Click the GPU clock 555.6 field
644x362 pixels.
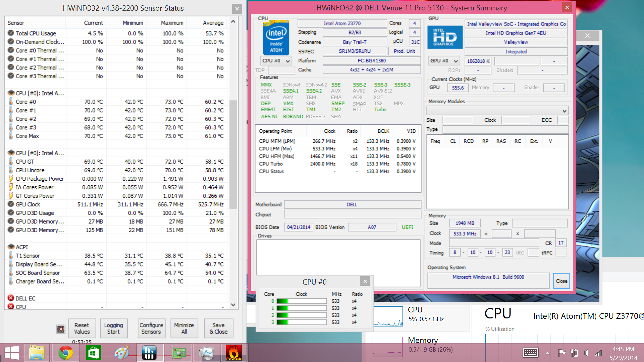click(x=458, y=88)
